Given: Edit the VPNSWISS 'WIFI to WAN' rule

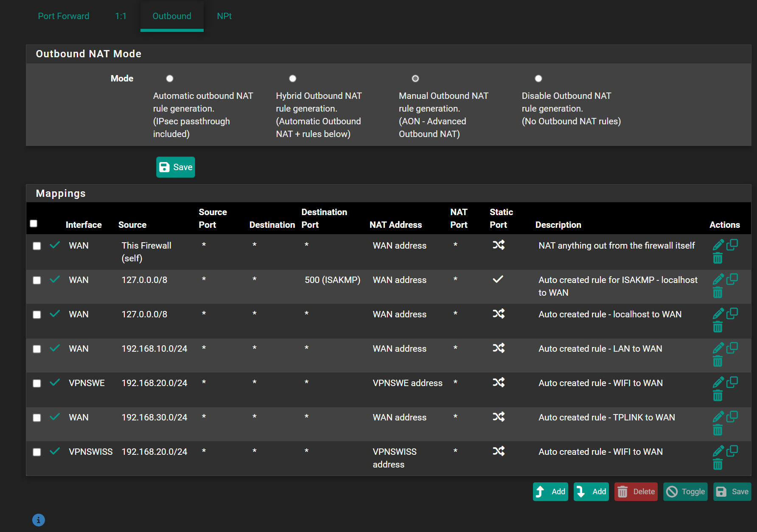Looking at the screenshot, I should click(718, 451).
